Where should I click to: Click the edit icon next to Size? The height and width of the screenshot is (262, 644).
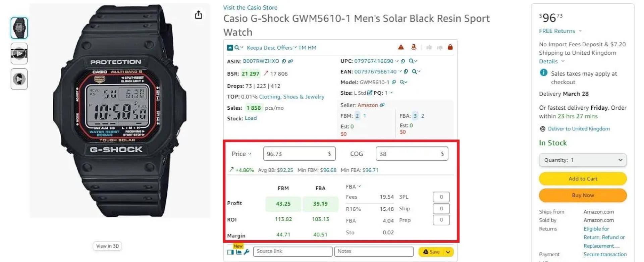370,93
